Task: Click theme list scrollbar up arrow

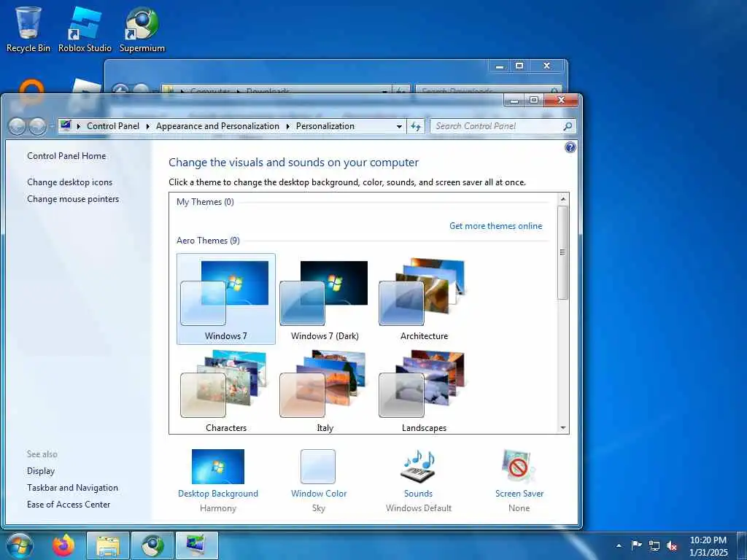Action: 563,198
